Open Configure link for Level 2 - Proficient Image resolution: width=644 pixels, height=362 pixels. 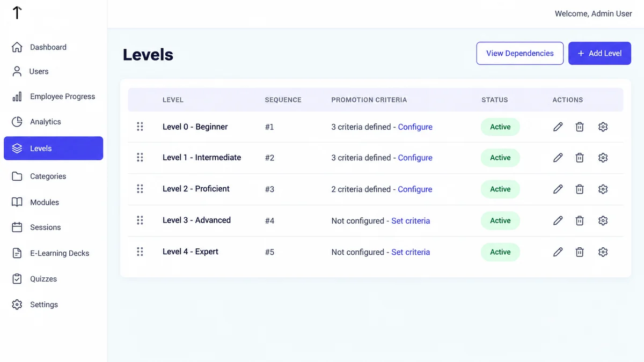click(x=415, y=189)
